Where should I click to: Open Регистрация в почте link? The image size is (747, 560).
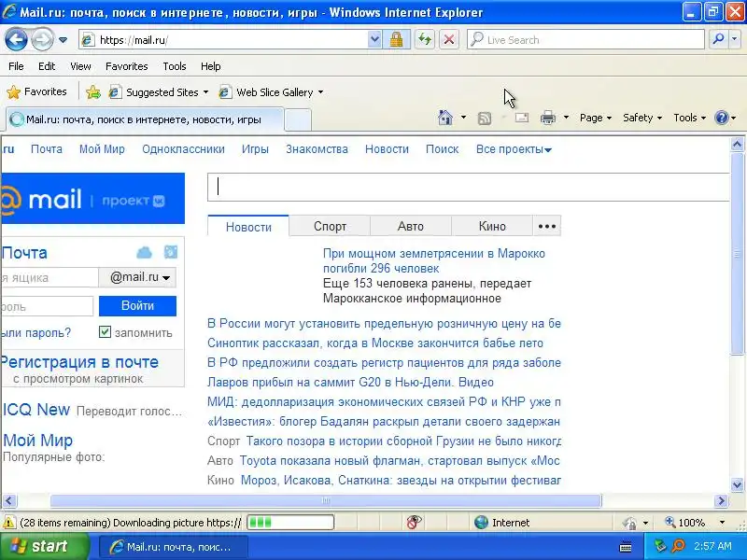[80, 362]
